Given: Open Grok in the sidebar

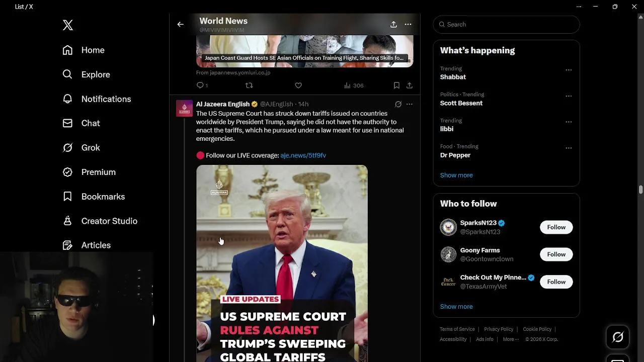Looking at the screenshot, I should click(81, 148).
